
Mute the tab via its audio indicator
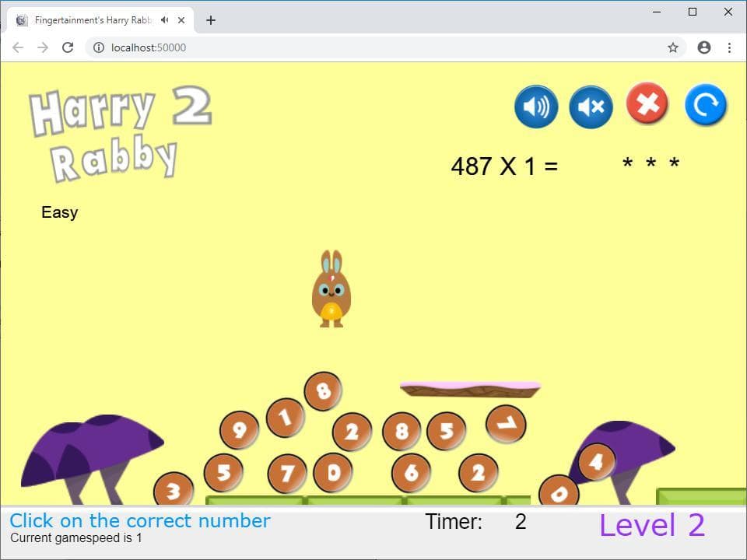(x=164, y=20)
